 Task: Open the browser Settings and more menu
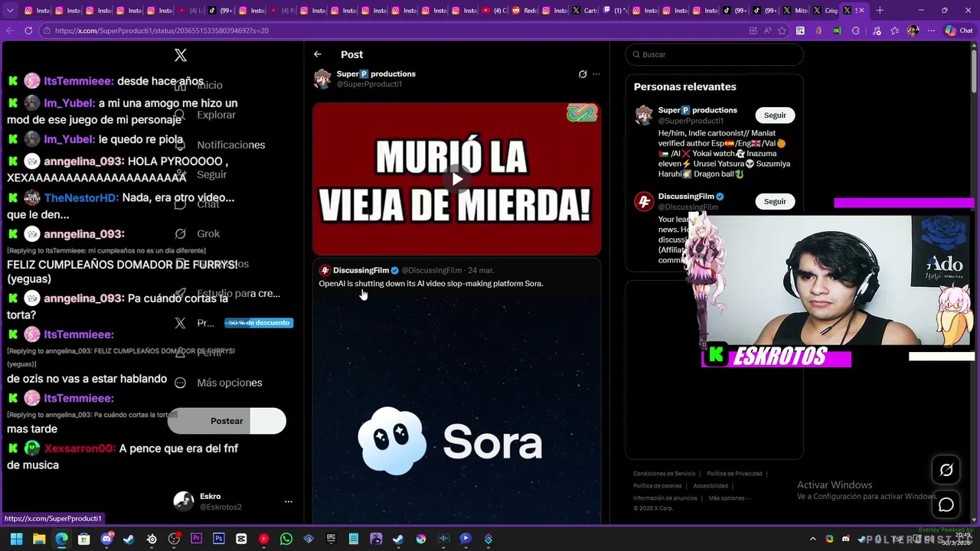click(x=931, y=31)
